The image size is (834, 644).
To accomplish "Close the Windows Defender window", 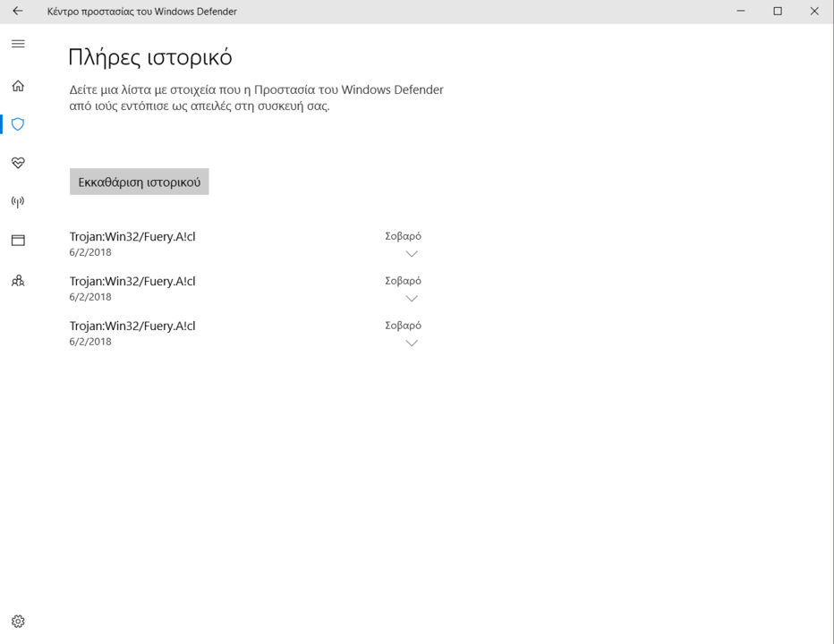I will (x=814, y=11).
